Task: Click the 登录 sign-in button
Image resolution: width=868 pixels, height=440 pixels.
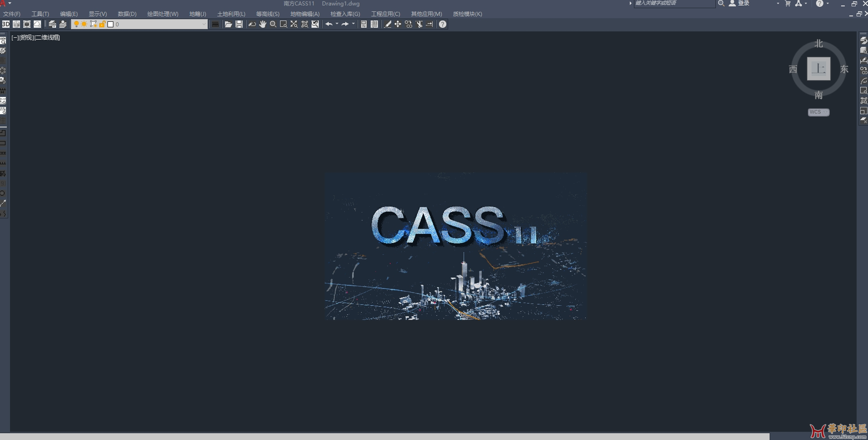Action: [x=739, y=3]
